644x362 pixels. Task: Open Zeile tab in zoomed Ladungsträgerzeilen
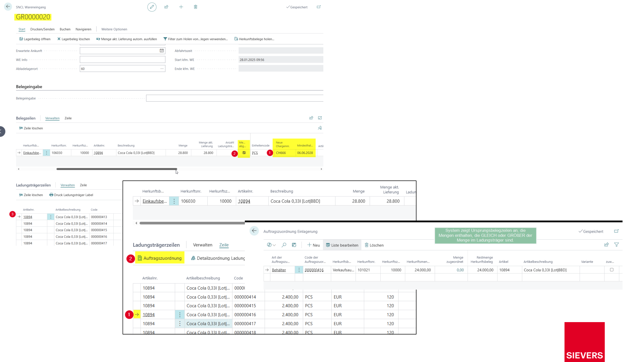click(224, 245)
